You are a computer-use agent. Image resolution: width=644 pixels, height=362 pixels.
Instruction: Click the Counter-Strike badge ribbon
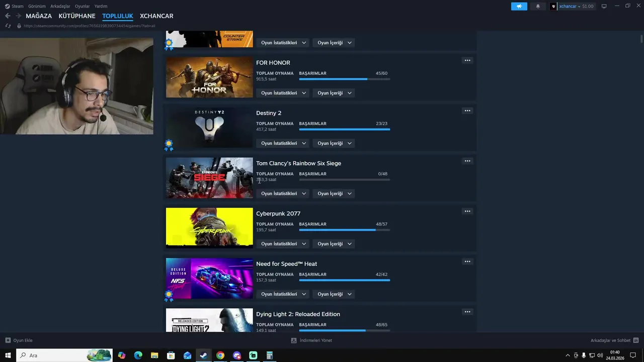coord(169,45)
